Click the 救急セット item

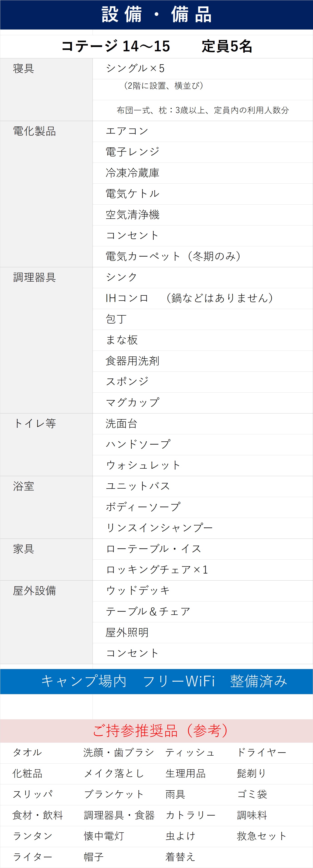coord(262,836)
